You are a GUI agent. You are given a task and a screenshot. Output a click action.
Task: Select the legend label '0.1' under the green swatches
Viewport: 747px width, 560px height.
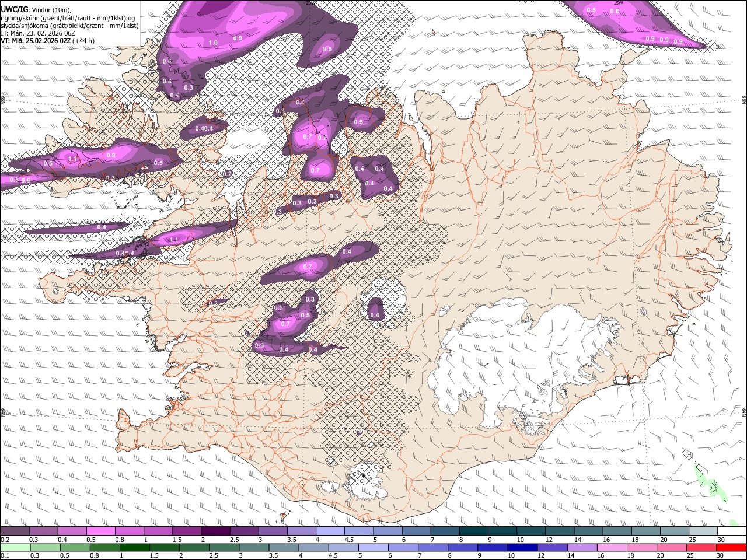tap(5, 555)
